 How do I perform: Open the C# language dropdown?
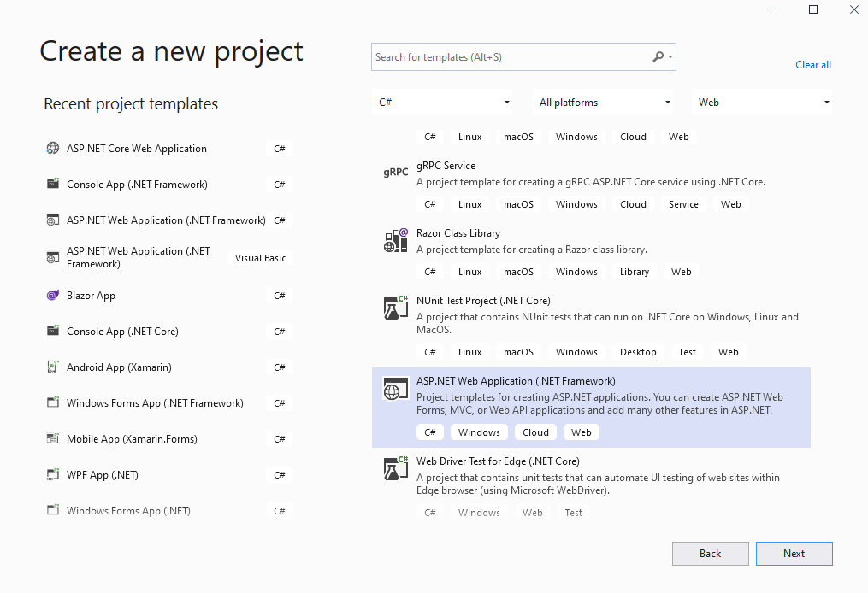pyautogui.click(x=442, y=101)
